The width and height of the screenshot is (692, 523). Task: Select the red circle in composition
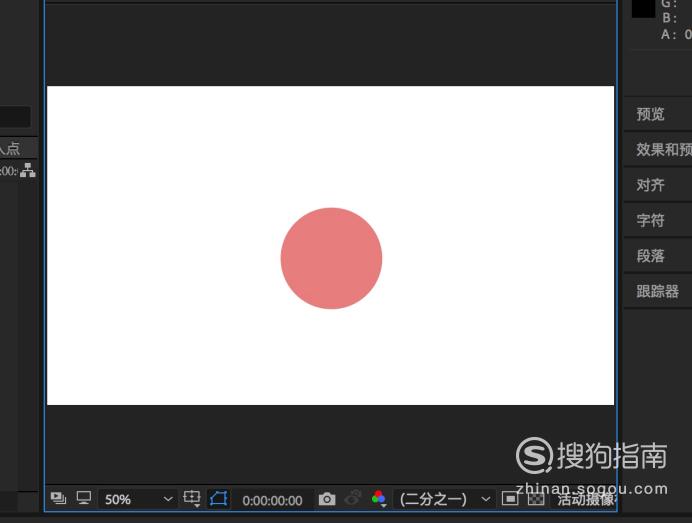pos(331,258)
